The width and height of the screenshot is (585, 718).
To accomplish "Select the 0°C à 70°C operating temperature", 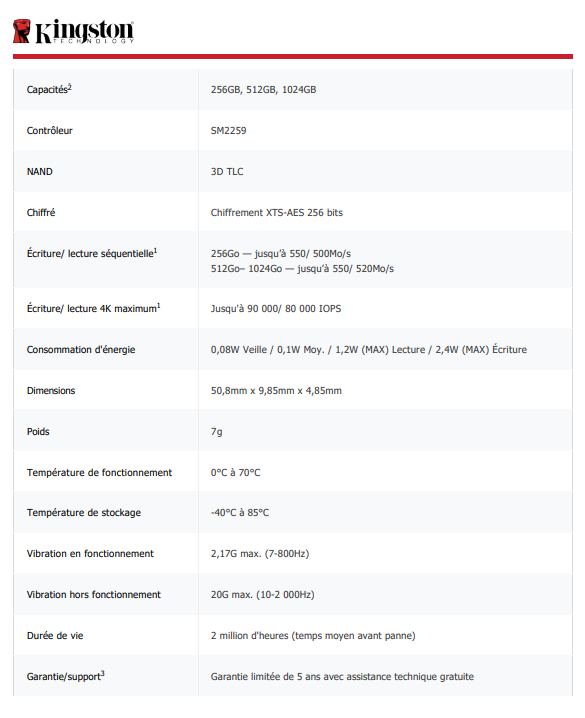I will click(x=235, y=473).
